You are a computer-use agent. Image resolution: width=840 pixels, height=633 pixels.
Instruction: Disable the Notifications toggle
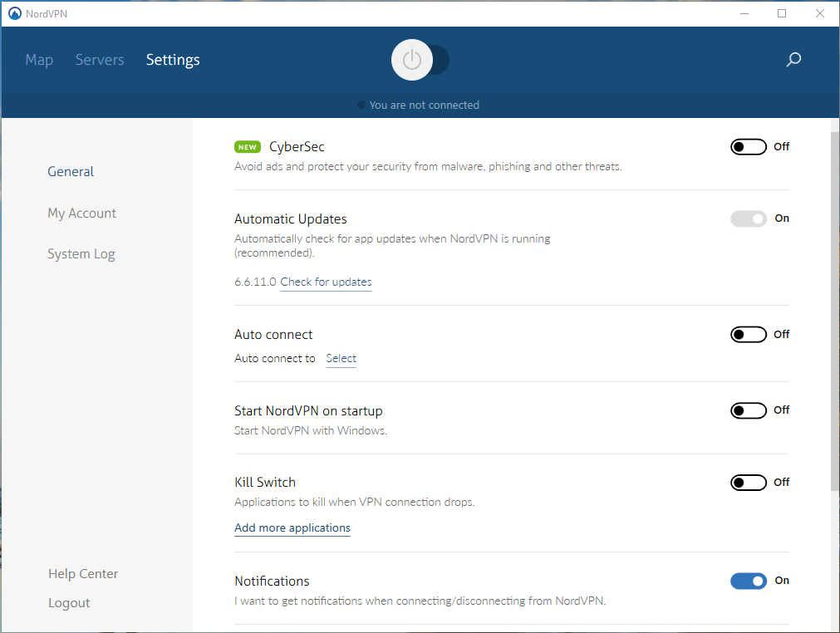coord(748,581)
